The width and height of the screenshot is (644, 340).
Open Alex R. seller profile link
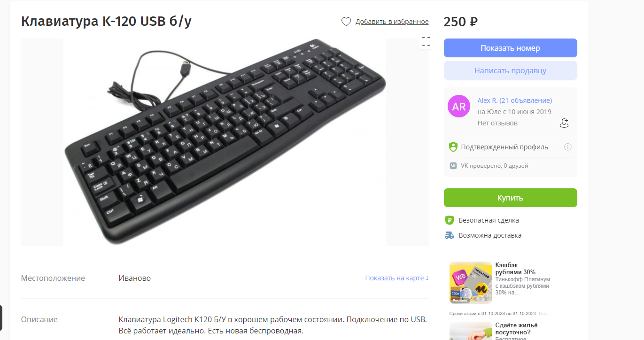point(514,100)
